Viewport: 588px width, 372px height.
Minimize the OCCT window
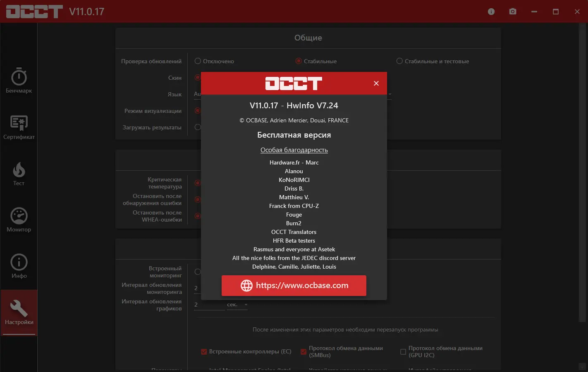(534, 12)
